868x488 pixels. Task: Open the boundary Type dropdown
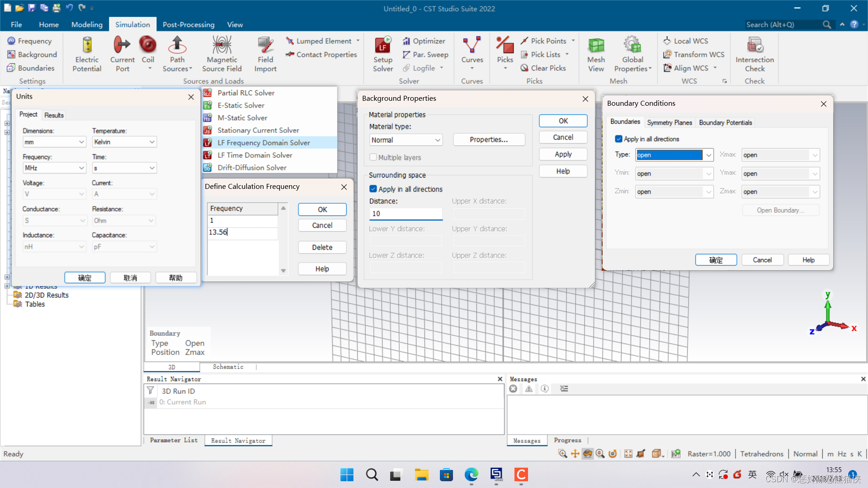point(708,155)
